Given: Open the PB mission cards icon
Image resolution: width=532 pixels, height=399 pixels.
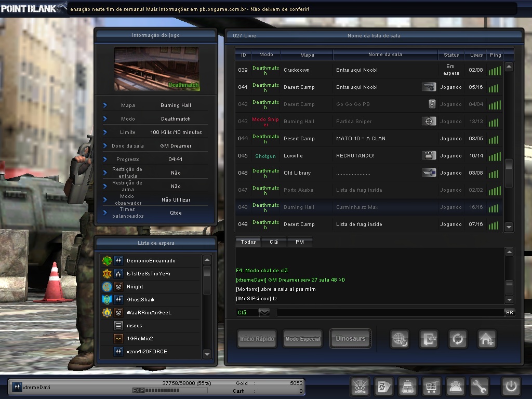Looking at the screenshot, I should [383, 386].
